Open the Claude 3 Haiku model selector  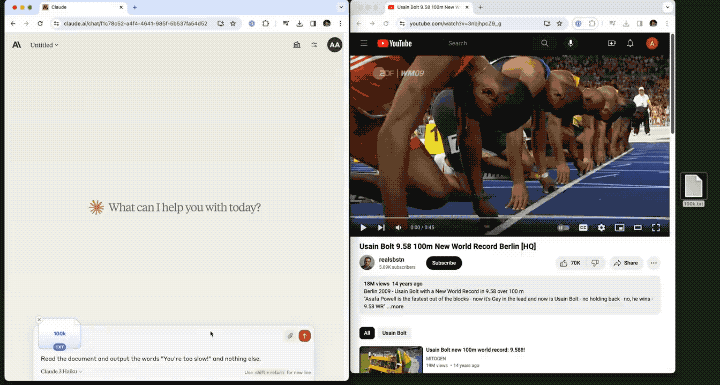[61, 371]
